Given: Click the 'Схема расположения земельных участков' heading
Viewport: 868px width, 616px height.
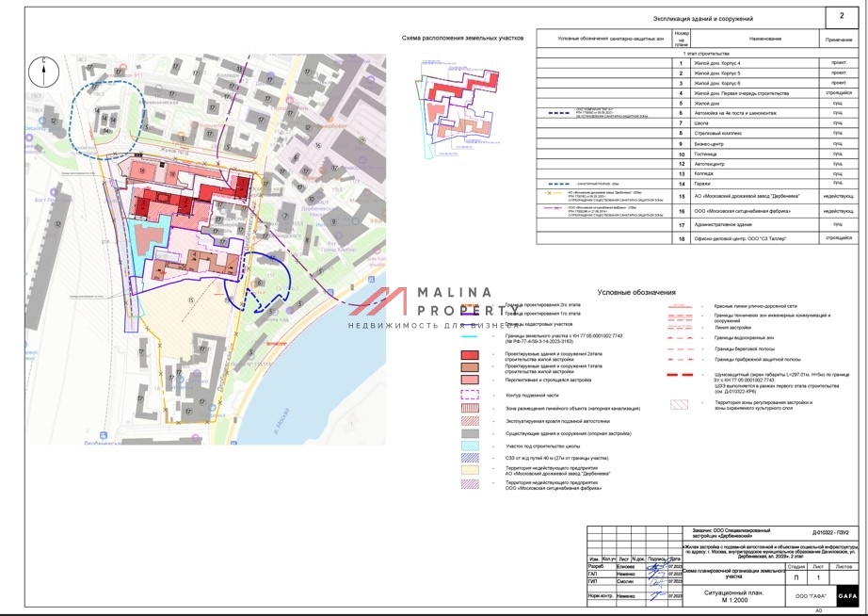Looking at the screenshot, I should click(462, 37).
